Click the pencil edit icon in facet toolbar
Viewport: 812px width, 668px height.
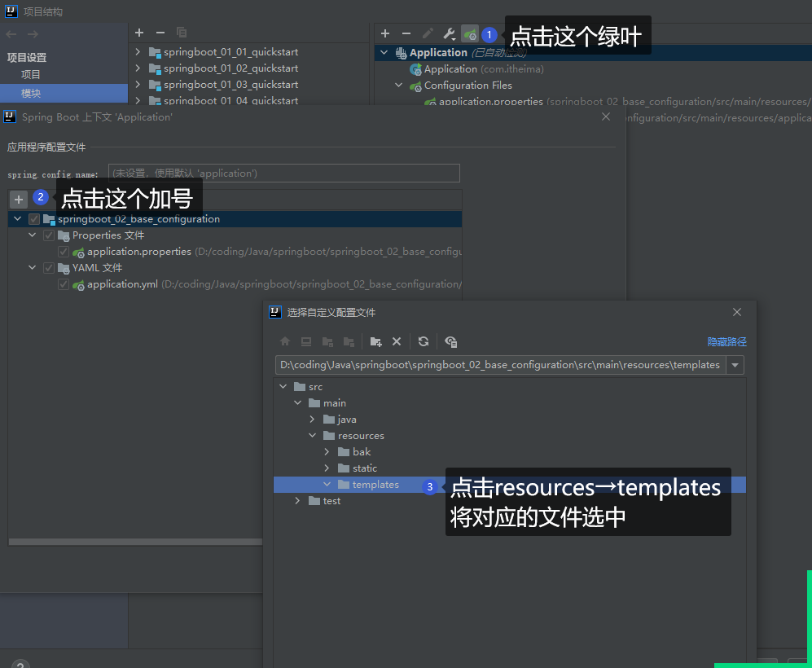pos(428,34)
